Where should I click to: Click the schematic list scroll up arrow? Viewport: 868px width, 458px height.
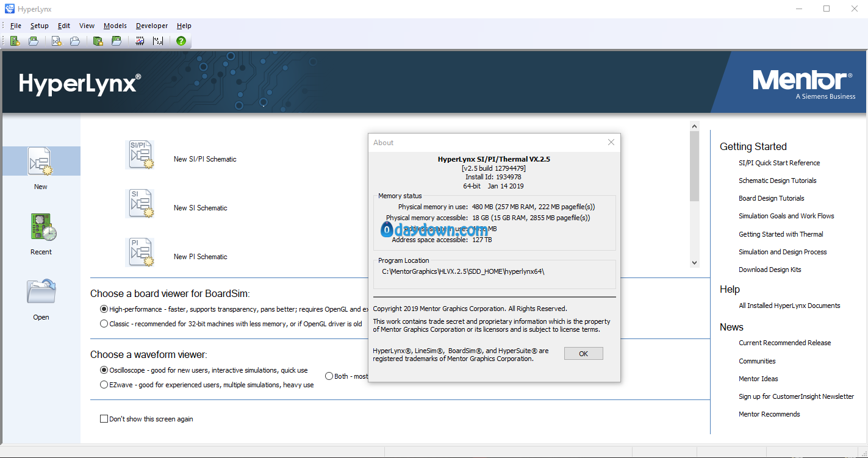pyautogui.click(x=694, y=126)
